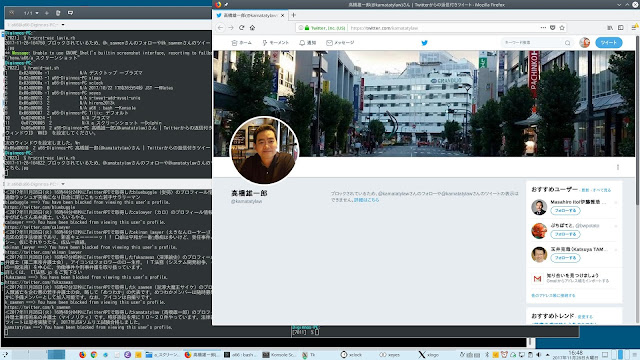Click すべて見る in おすすめユーザー
The image size is (640, 360).
[602, 190]
